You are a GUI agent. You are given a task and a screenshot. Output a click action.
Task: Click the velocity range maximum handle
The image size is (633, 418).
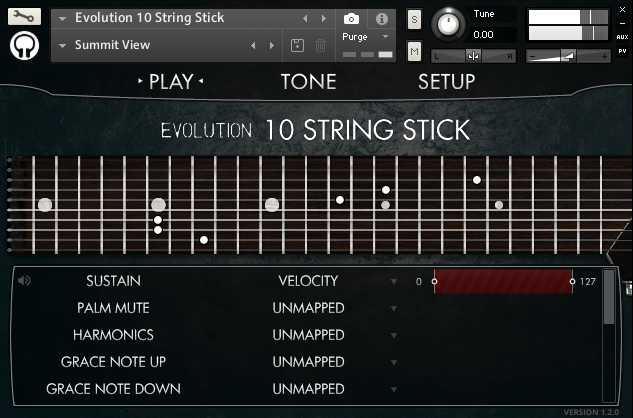click(572, 281)
